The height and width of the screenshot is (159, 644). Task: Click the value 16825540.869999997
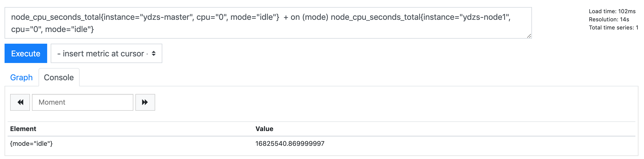pos(290,144)
